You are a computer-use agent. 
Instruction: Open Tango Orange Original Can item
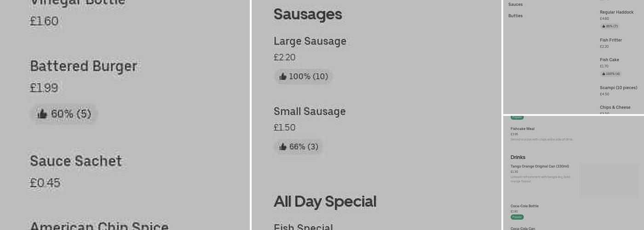click(540, 167)
